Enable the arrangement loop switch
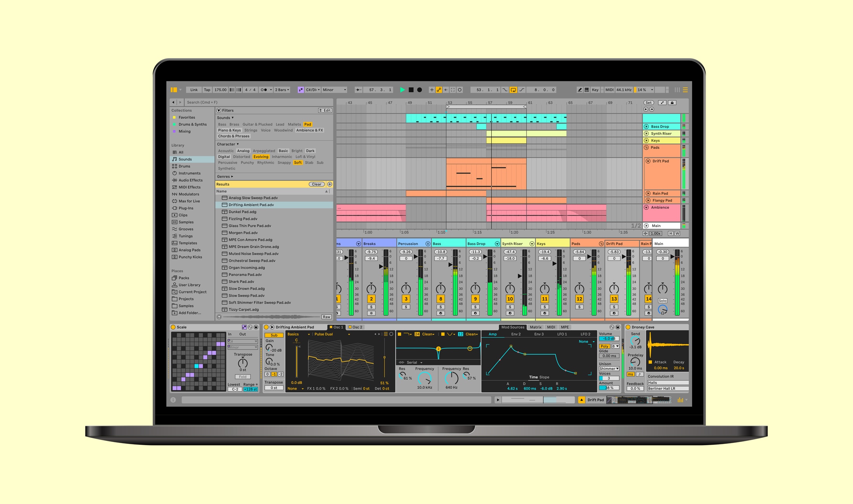The width and height of the screenshot is (853, 504). click(x=513, y=90)
